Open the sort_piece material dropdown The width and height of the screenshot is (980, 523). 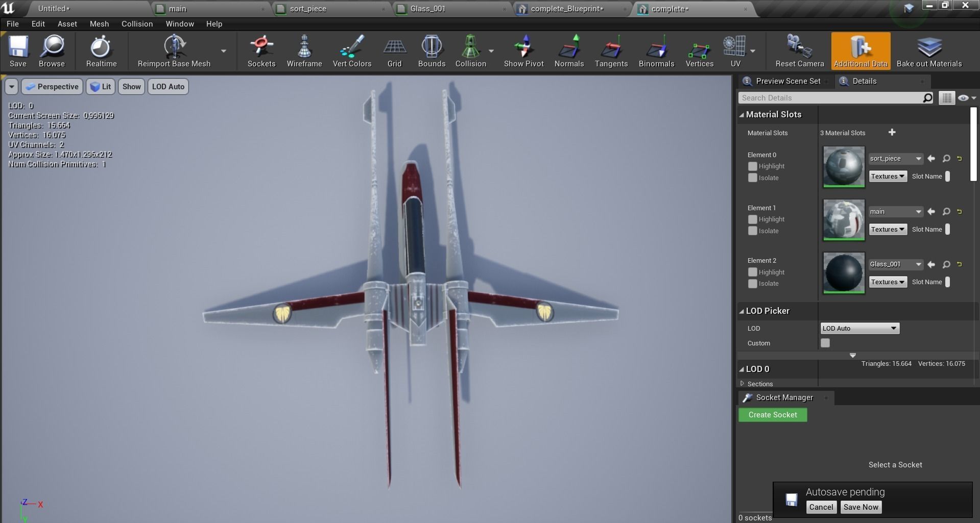pyautogui.click(x=895, y=159)
